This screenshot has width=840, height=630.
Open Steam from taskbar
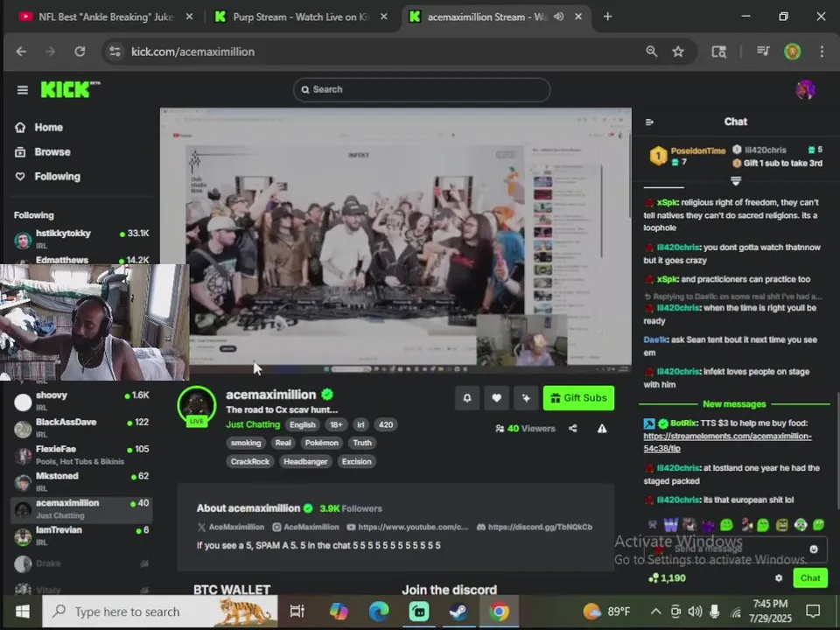(x=458, y=612)
